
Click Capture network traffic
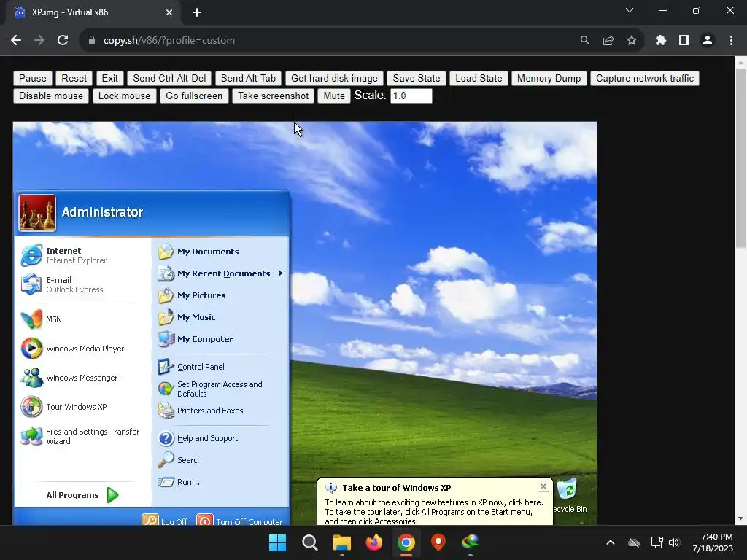[645, 78]
